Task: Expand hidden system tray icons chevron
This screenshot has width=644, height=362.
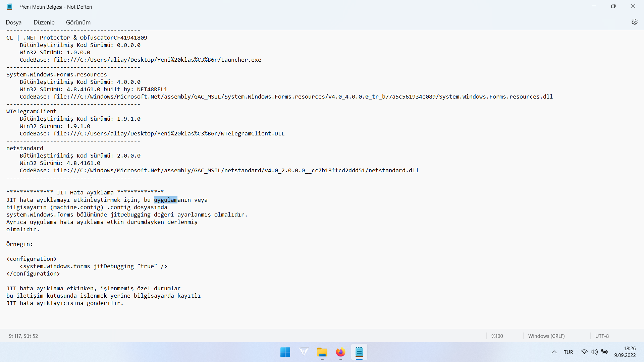Action: tap(554, 352)
